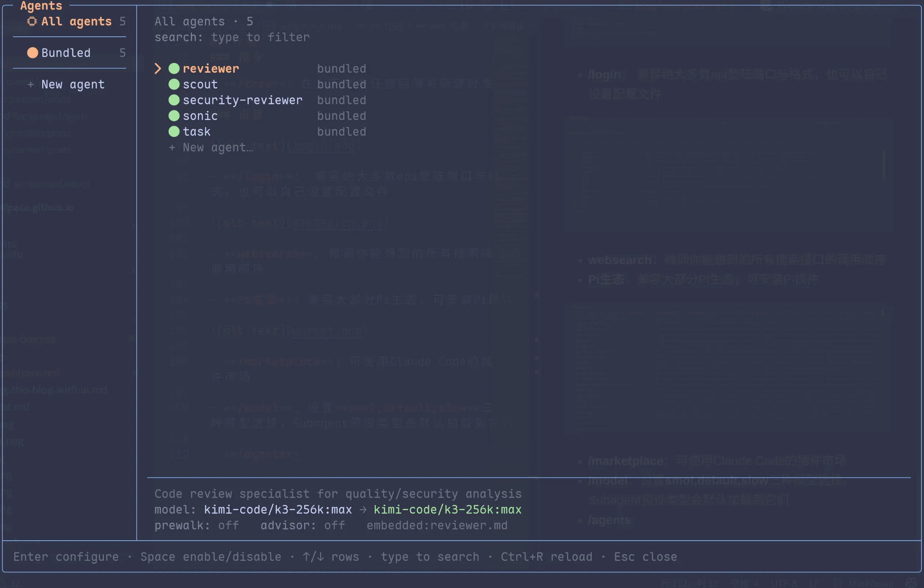The image size is (924, 588).
Task: Click the Space enable/disable footer hint
Action: coord(211,557)
